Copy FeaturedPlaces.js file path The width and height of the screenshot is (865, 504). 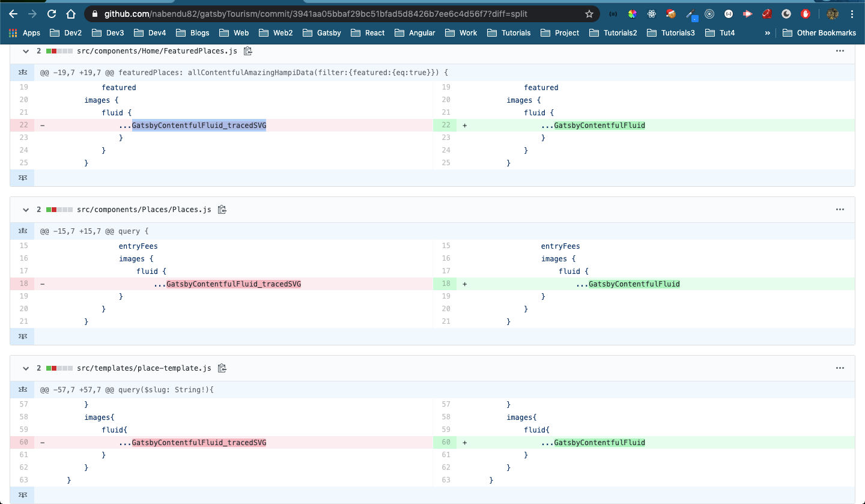[247, 51]
